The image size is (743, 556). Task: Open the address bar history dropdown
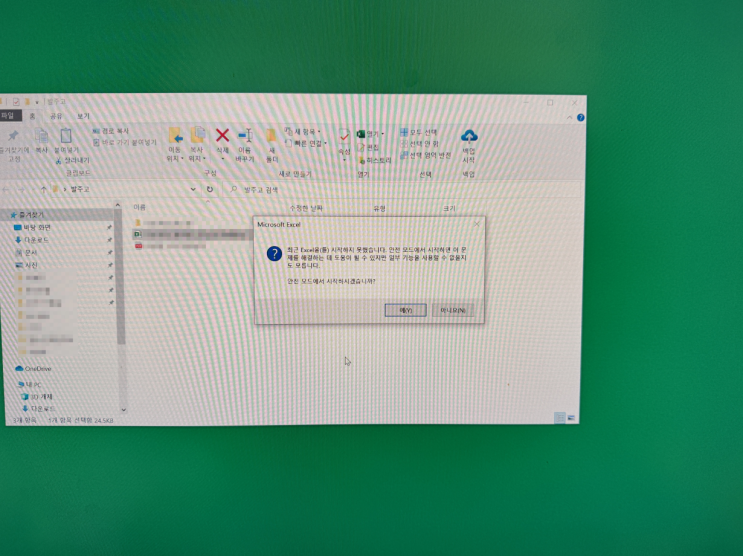[x=193, y=189]
